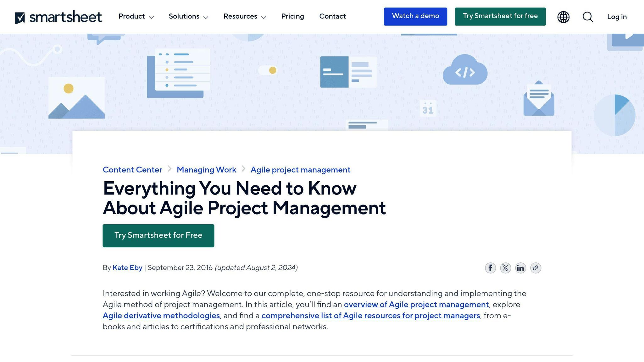Click the Smartsheet logo
This screenshot has width=644, height=362.
pos(58,17)
